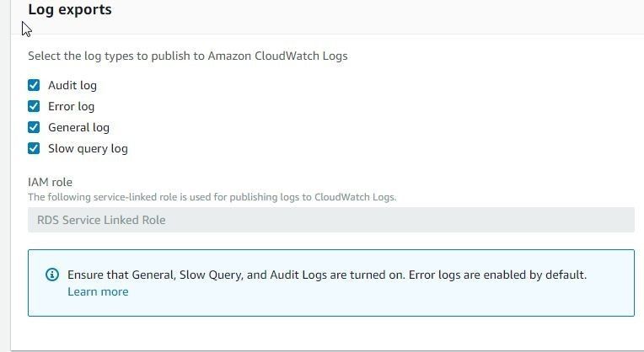Click the 'Slow query log' label text
Viewport: 644px width, 352px height.
(x=88, y=148)
